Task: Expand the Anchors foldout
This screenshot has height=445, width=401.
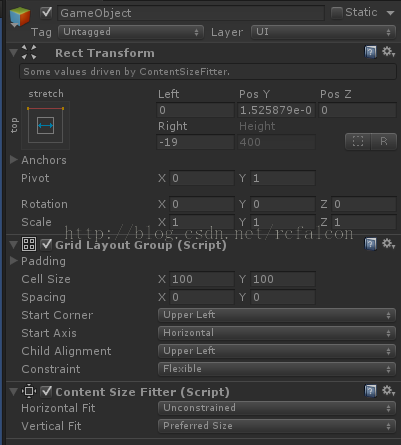Action: pyautogui.click(x=14, y=159)
